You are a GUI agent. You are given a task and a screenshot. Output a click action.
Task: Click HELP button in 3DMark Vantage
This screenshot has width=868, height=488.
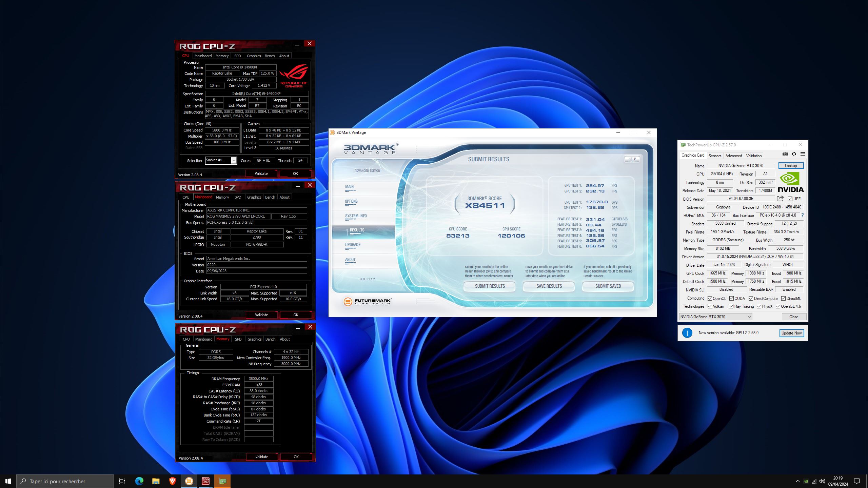click(x=632, y=159)
